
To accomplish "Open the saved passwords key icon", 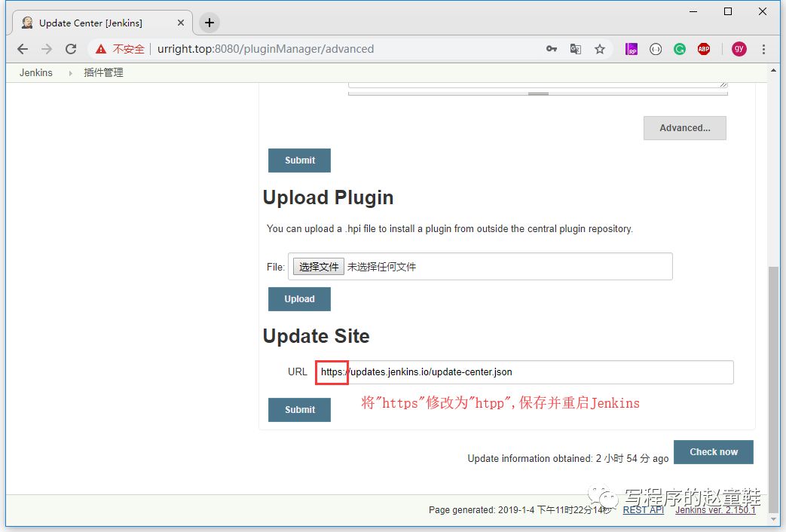I will pos(552,49).
